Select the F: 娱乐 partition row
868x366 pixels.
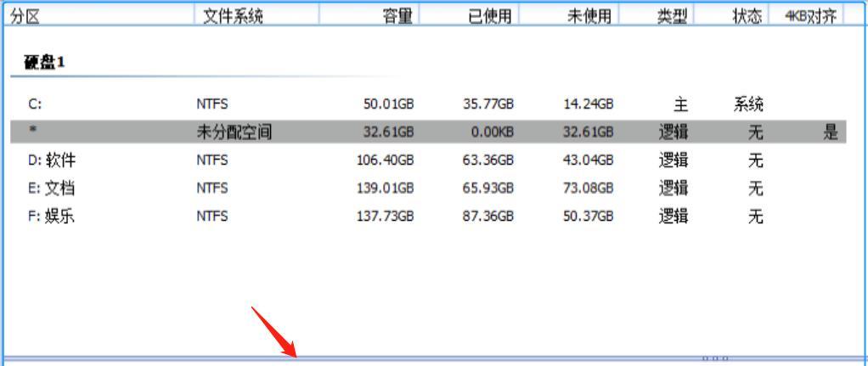[x=428, y=217]
